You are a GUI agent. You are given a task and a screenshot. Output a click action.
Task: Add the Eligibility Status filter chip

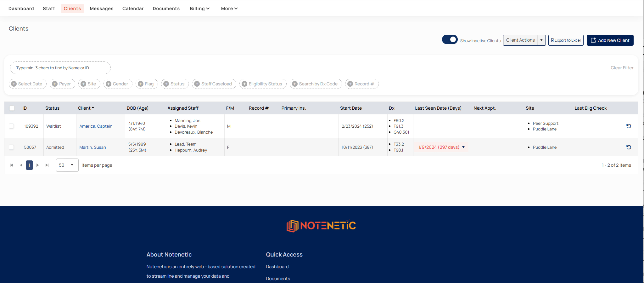(x=263, y=84)
